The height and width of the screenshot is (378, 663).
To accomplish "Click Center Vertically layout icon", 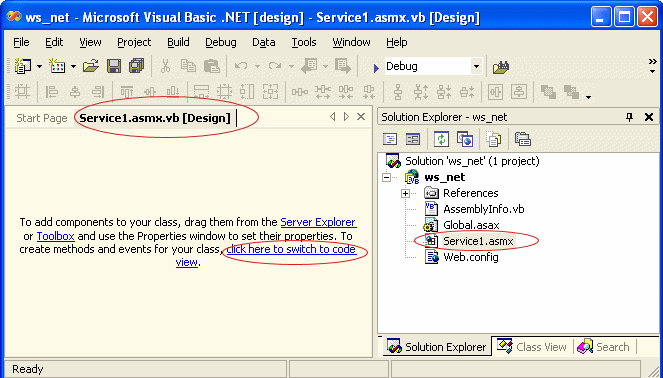I will click(519, 91).
